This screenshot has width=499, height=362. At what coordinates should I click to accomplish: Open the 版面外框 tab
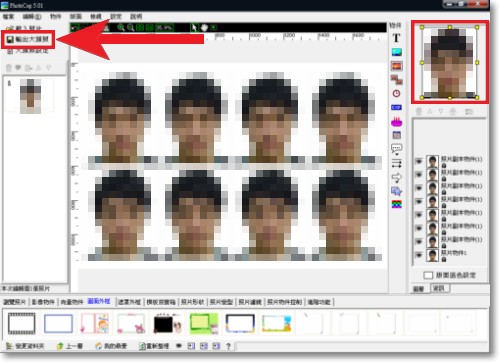click(99, 301)
